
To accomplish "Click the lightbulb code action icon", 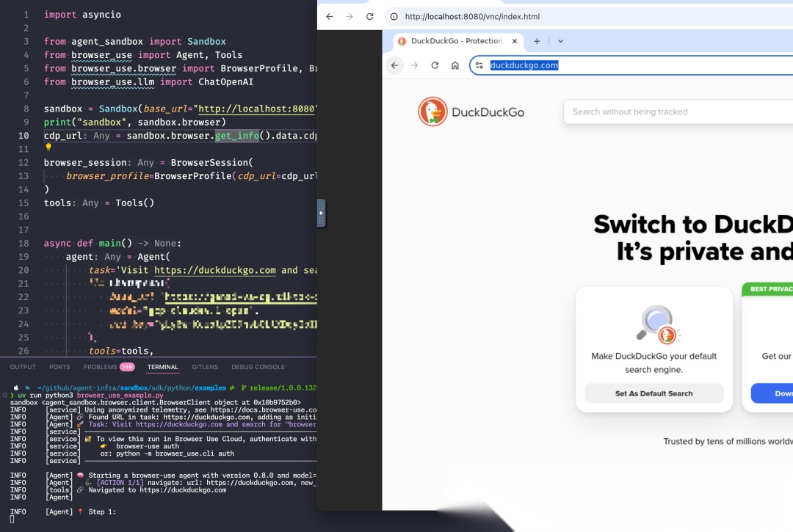I will (x=48, y=147).
